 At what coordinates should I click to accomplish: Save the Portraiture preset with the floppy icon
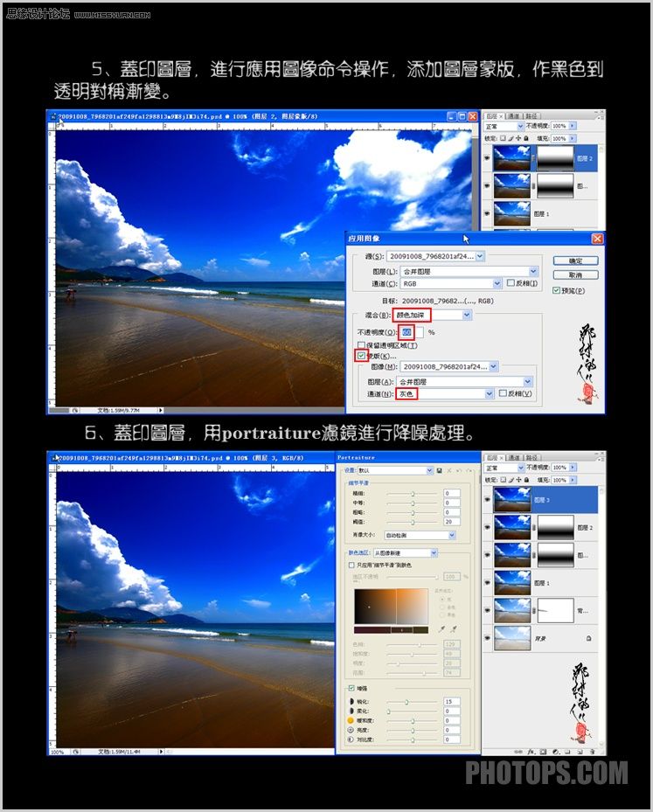tap(439, 470)
